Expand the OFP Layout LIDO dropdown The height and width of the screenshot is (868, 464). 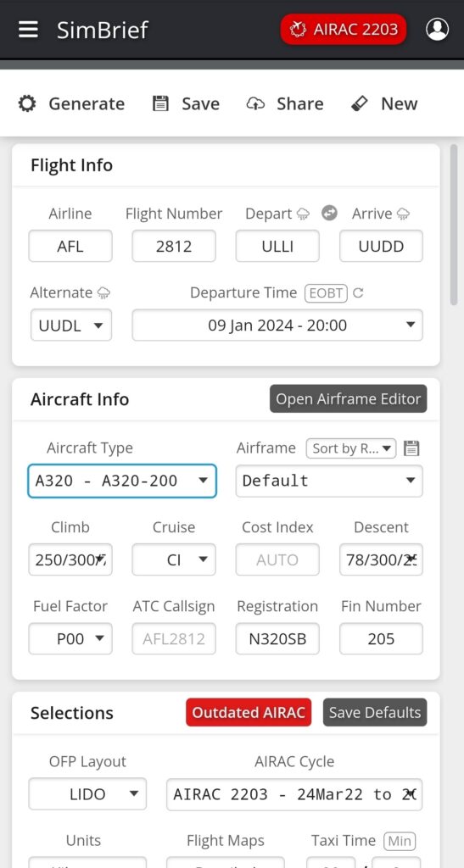tap(87, 794)
